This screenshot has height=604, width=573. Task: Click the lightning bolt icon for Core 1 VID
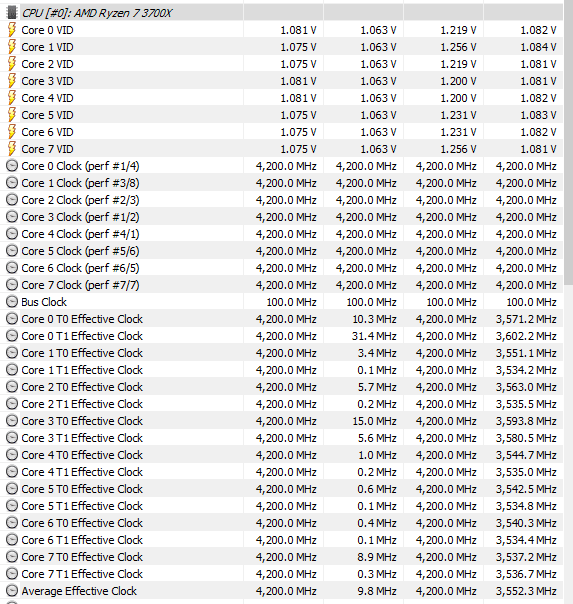[x=12, y=47]
